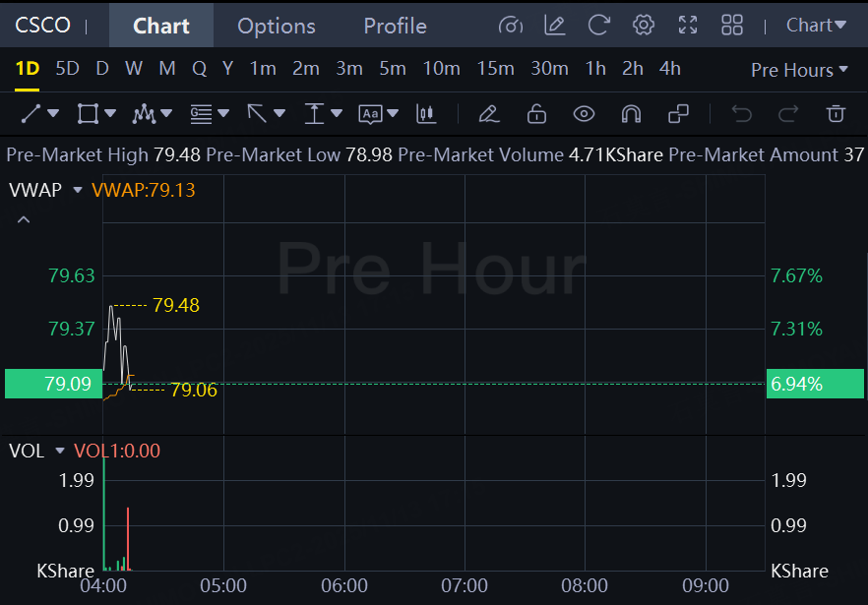Click the refresh chart icon
This screenshot has width=868, height=605.
coord(599,26)
